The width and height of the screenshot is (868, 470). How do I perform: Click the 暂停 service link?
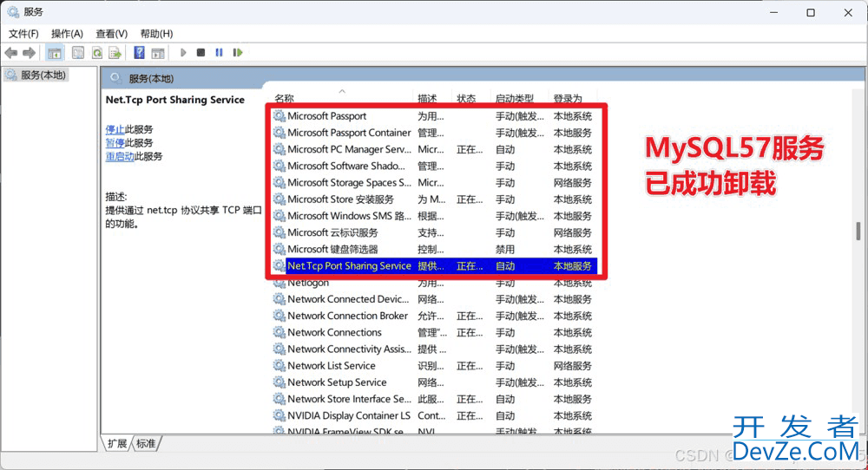(x=115, y=143)
